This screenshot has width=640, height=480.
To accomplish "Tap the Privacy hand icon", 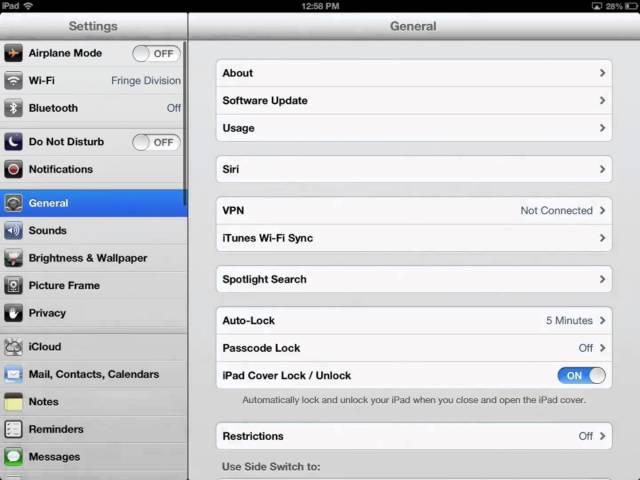I will coord(14,313).
